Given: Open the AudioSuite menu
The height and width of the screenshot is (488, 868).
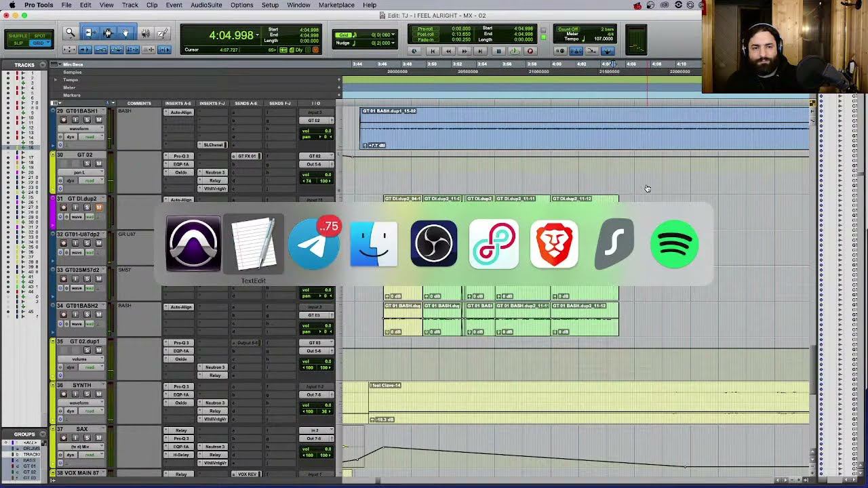Looking at the screenshot, I should [206, 5].
